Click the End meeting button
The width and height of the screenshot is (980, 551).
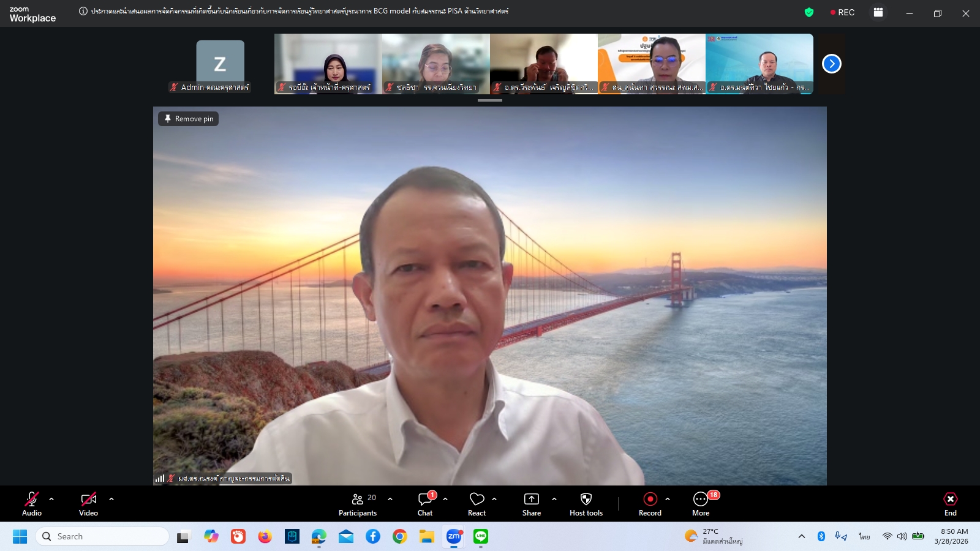pyautogui.click(x=950, y=504)
